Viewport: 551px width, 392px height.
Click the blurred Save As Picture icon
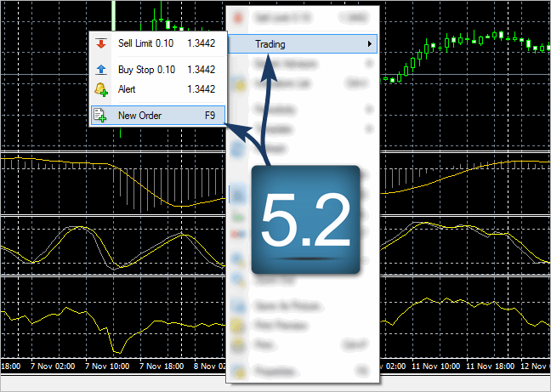coord(240,306)
